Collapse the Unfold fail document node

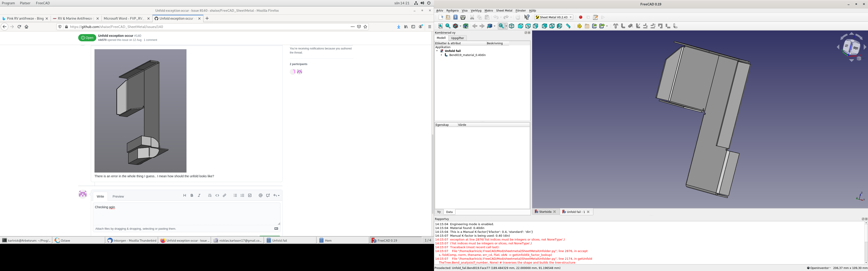click(437, 51)
